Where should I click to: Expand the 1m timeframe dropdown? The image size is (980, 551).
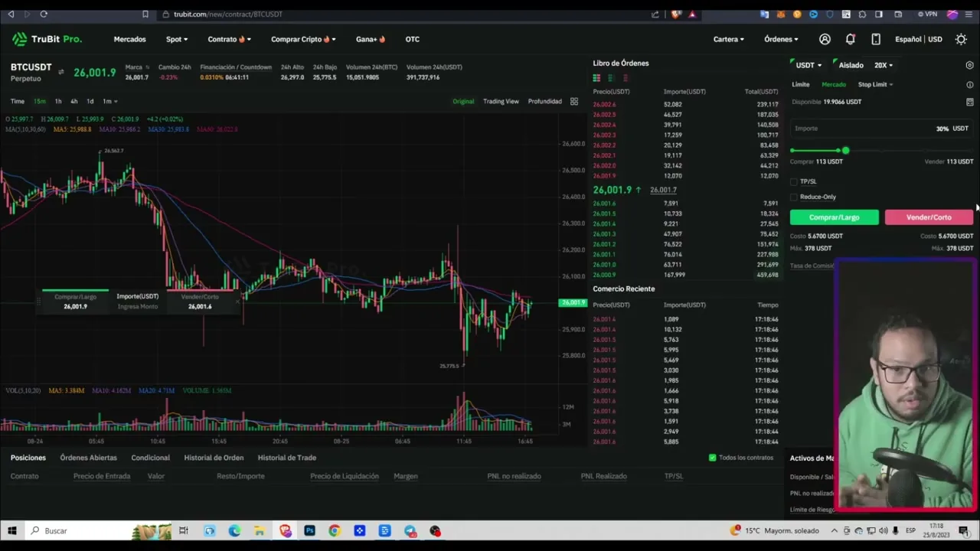pos(110,101)
